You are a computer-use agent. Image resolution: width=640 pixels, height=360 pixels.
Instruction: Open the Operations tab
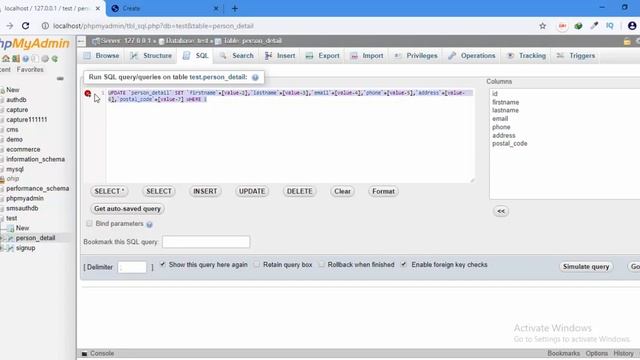pos(472,56)
